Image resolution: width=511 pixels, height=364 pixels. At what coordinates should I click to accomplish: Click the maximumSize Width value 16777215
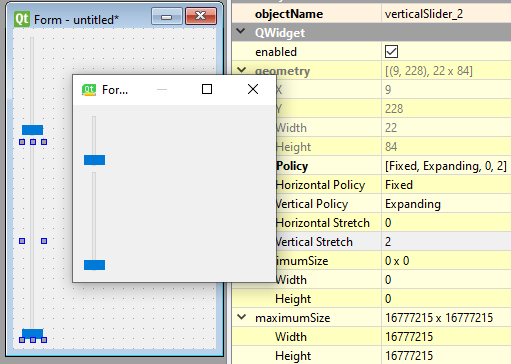coord(446,337)
